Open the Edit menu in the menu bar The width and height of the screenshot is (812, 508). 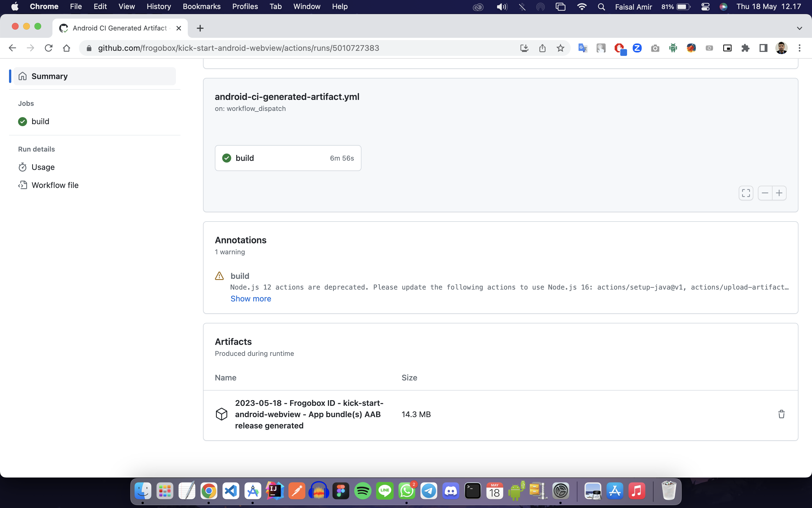[100, 7]
